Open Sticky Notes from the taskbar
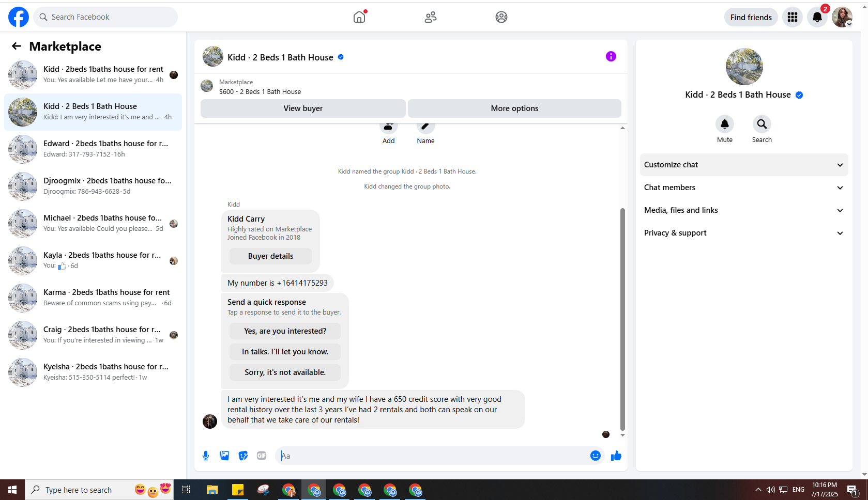Viewport: 868px width, 500px height. (x=238, y=490)
